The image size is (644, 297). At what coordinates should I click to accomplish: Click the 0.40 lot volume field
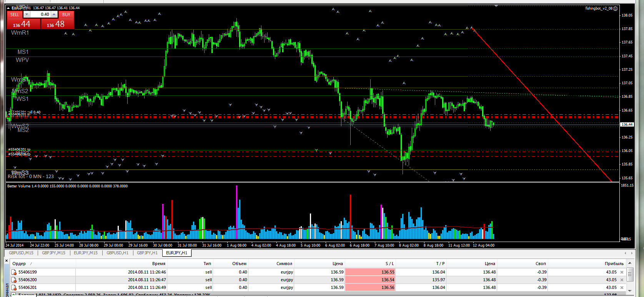[x=40, y=15]
